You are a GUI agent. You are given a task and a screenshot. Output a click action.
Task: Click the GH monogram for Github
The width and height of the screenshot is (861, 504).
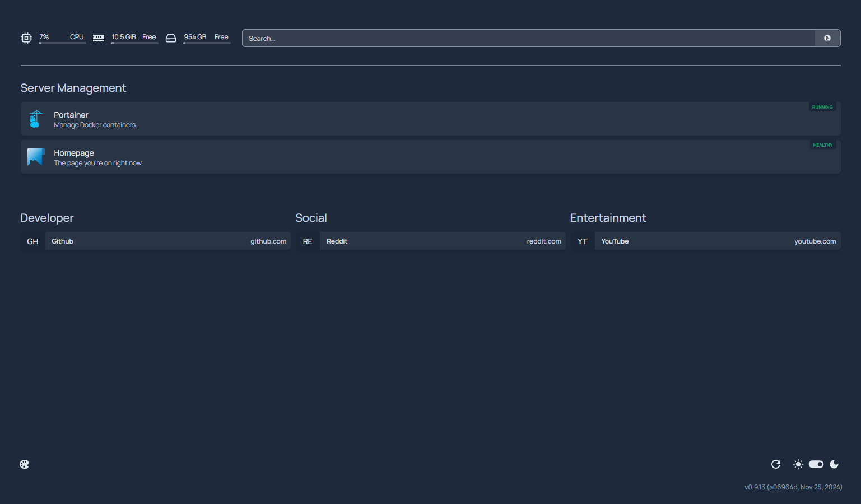pos(32,241)
